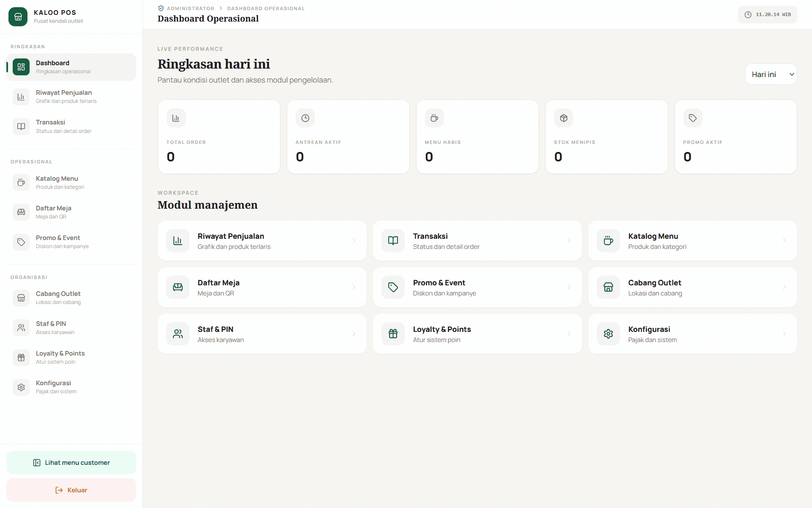Click the Staf & PIN users icon in sidebar

(21, 328)
